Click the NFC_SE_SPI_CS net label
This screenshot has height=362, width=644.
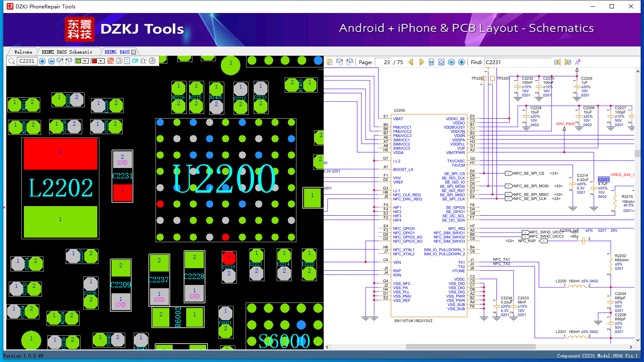pos(529,173)
